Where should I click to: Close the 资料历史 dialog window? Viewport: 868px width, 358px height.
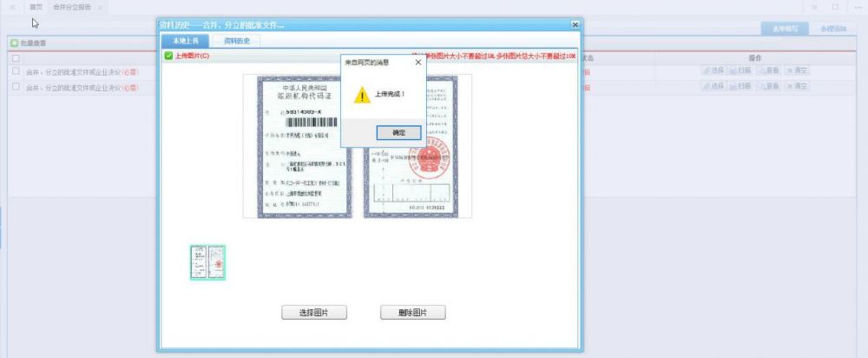pyautogui.click(x=575, y=25)
